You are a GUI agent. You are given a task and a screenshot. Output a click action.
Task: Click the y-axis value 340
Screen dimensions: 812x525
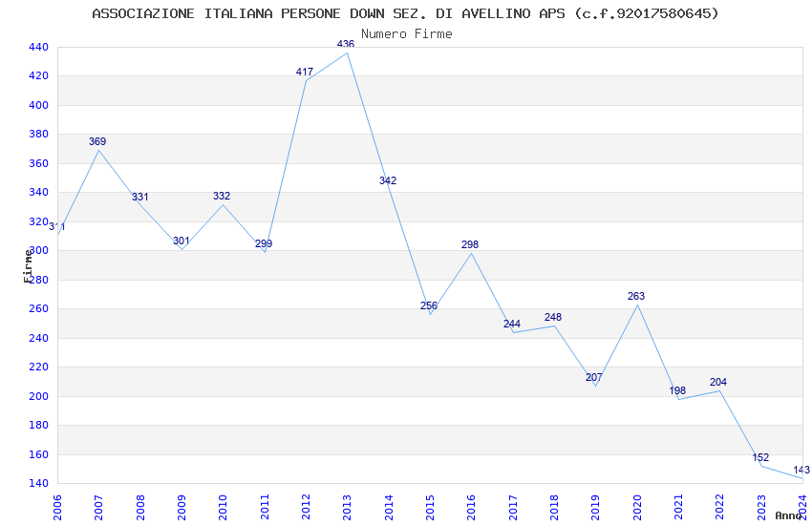[39, 193]
